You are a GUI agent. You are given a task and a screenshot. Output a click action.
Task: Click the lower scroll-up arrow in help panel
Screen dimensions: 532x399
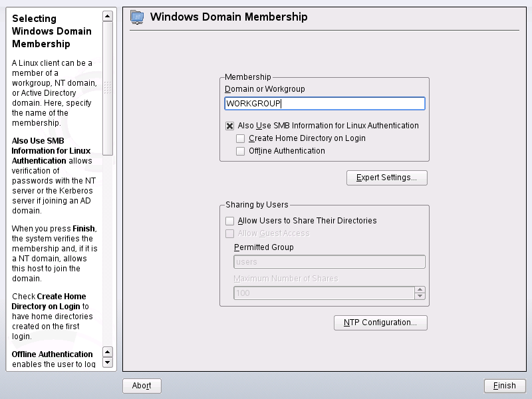point(108,352)
